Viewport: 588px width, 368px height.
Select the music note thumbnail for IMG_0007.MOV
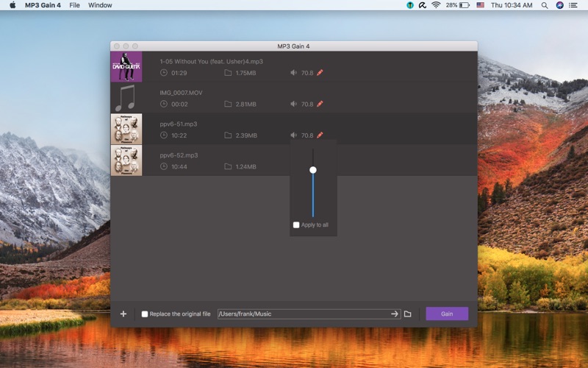(126, 98)
